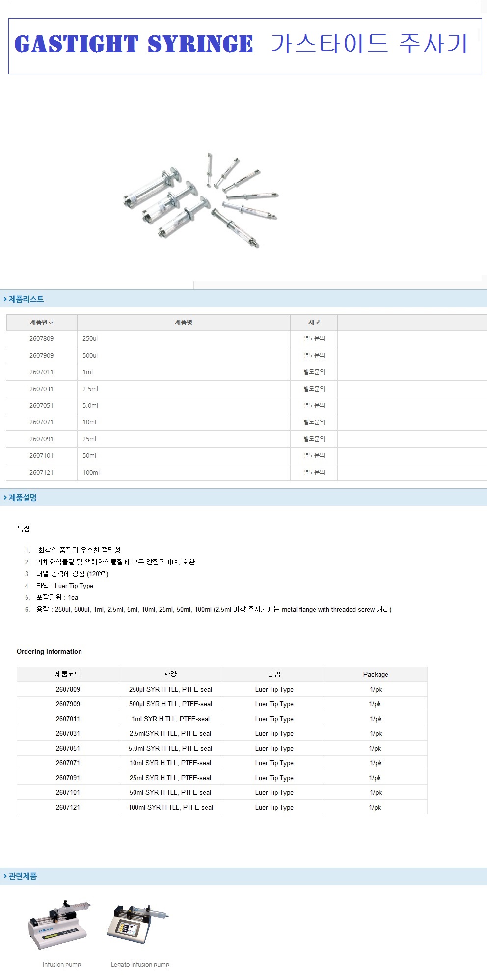The height and width of the screenshot is (980, 487).
Task: Click code 2607121 in the ordering table
Action: (x=68, y=807)
